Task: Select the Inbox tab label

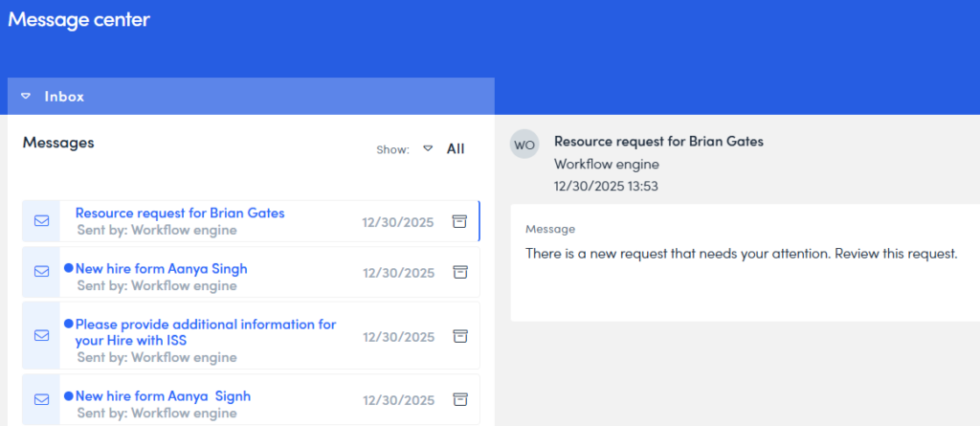Action: coord(64,97)
